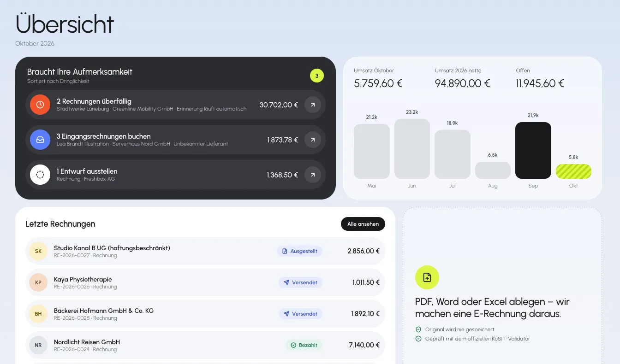Viewport: 620px width, 364px height.
Task: Select the Aug bar in the revenue chart
Action: click(493, 170)
